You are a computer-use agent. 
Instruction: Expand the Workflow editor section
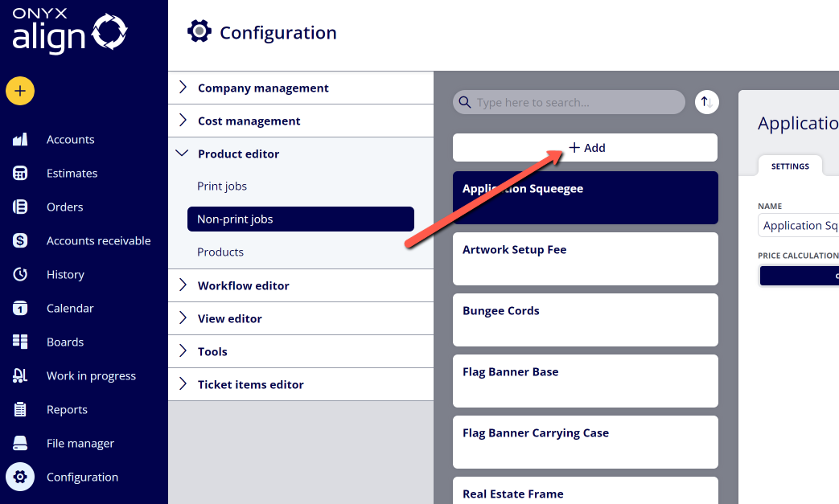pos(301,285)
